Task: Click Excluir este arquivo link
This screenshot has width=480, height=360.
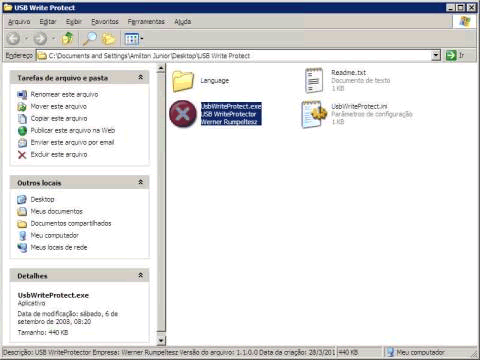Action: 59,155
